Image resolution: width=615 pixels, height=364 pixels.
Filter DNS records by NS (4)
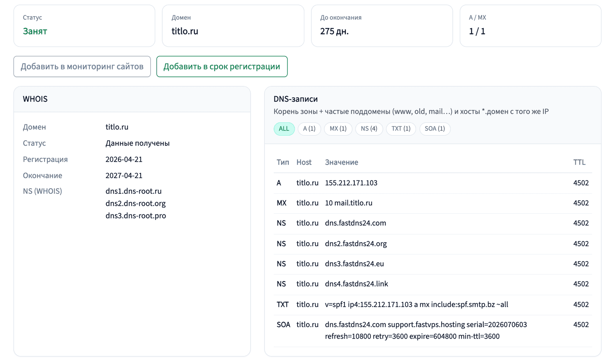[369, 129]
